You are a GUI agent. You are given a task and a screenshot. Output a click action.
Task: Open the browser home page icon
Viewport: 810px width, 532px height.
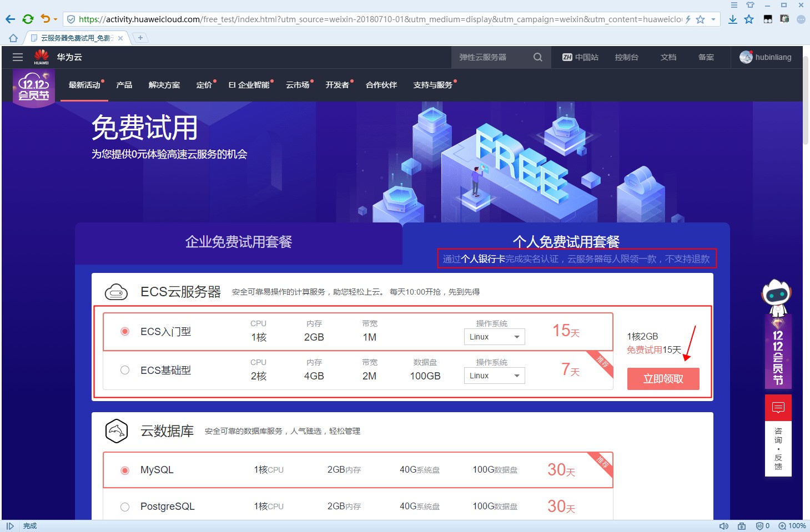13,38
